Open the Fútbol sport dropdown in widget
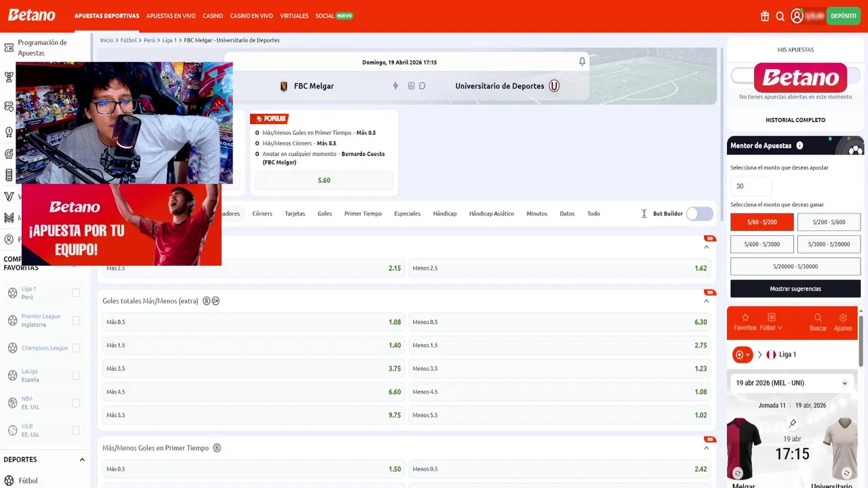 [771, 322]
